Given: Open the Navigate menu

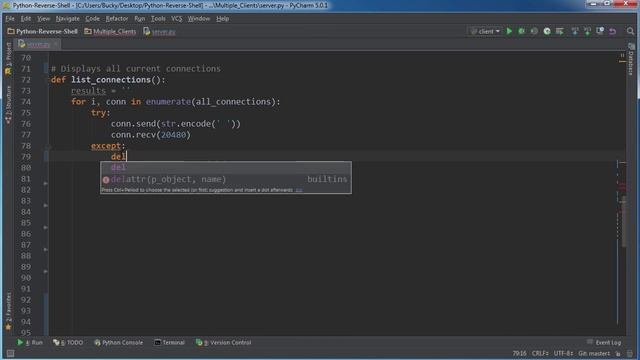Looking at the screenshot, I should pos(68,18).
